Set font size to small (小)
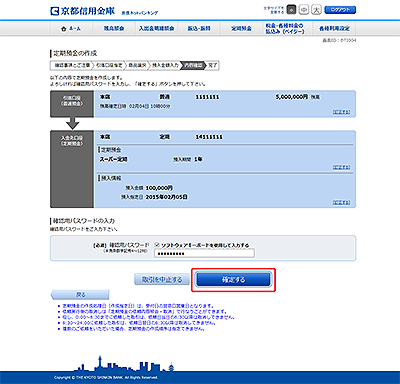 pyautogui.click(x=291, y=10)
